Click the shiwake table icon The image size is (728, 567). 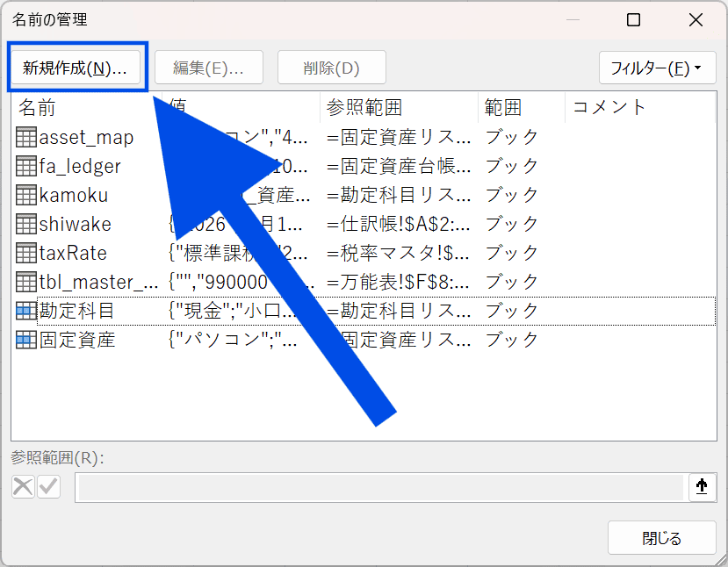25,224
